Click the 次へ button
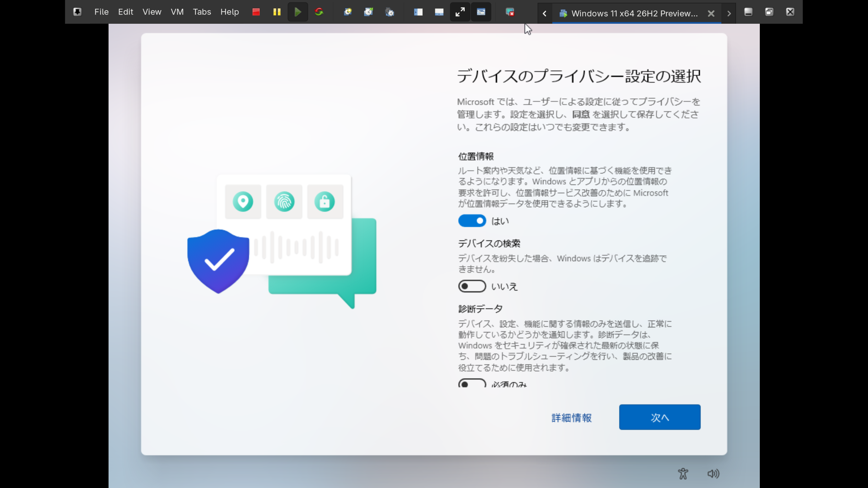This screenshot has width=868, height=488. pyautogui.click(x=659, y=417)
